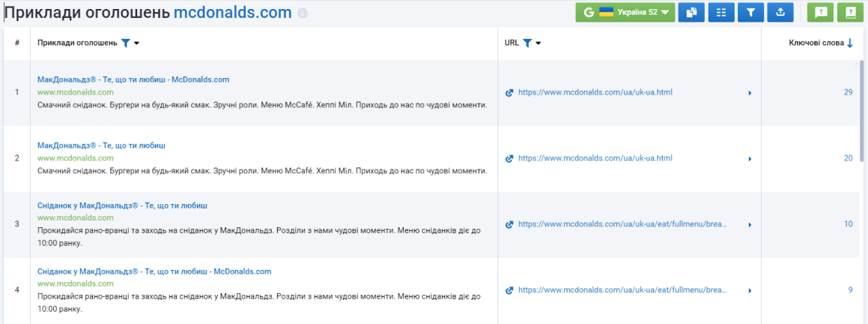The height and width of the screenshot is (324, 868).
Task: Open the column settings list icon button
Action: 721,12
